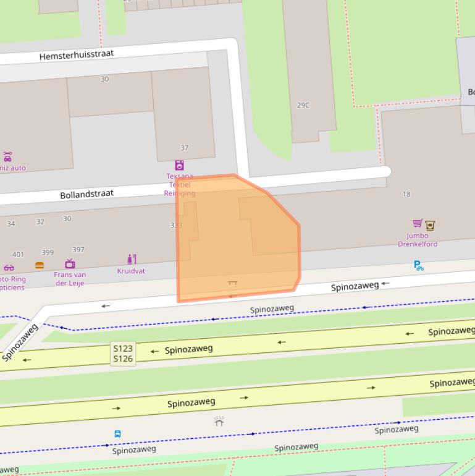Click the Jumbo Drenkelford label
This screenshot has width=475, height=476.
coord(418,240)
